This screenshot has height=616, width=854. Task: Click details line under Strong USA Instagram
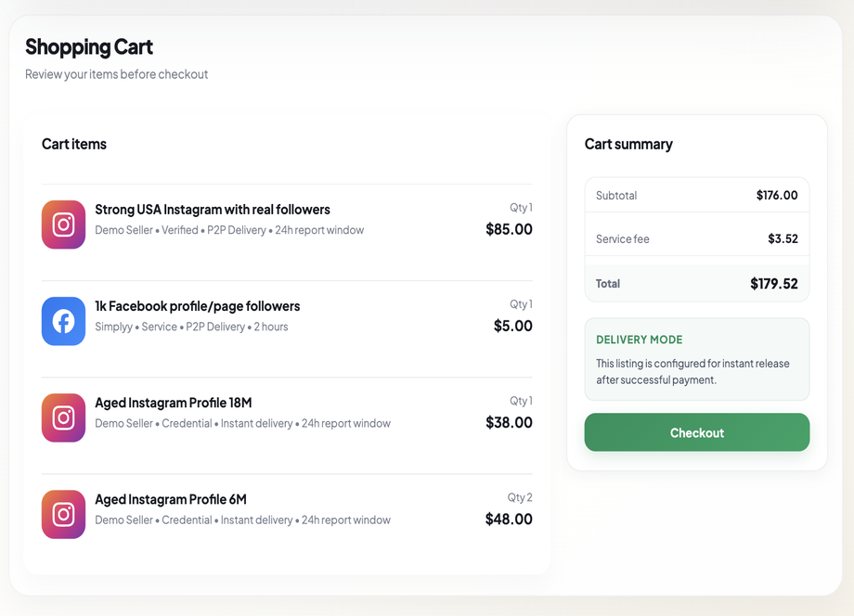click(x=229, y=230)
